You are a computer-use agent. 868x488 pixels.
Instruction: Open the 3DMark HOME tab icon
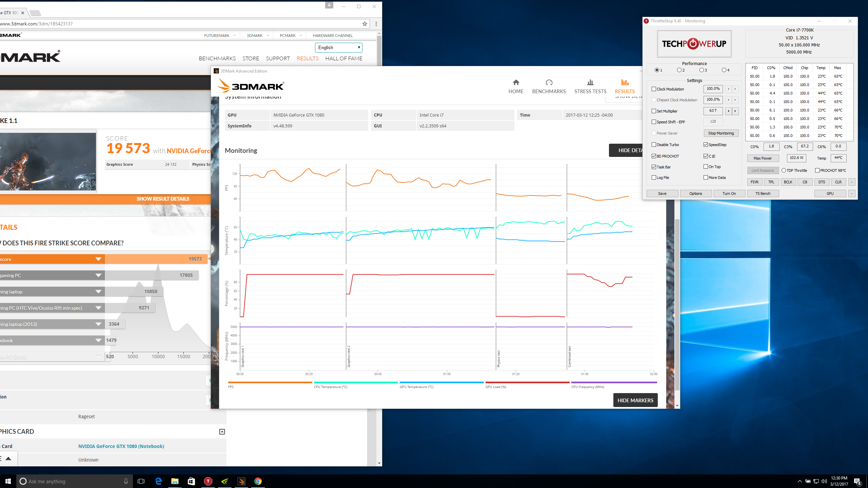516,82
